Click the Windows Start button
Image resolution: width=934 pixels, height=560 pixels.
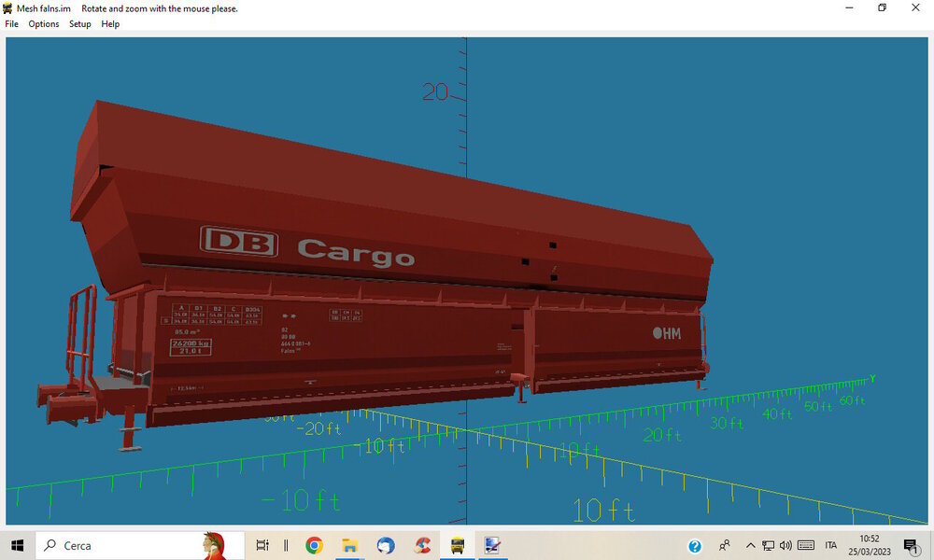point(17,545)
